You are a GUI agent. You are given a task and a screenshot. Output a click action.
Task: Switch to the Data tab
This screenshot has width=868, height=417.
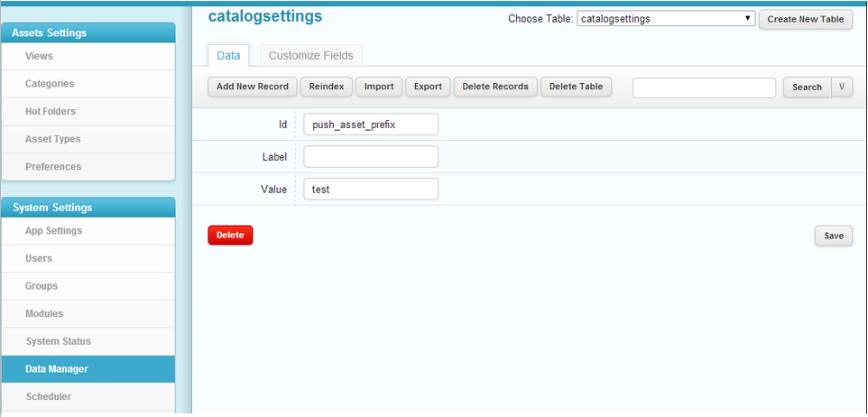pyautogui.click(x=228, y=55)
